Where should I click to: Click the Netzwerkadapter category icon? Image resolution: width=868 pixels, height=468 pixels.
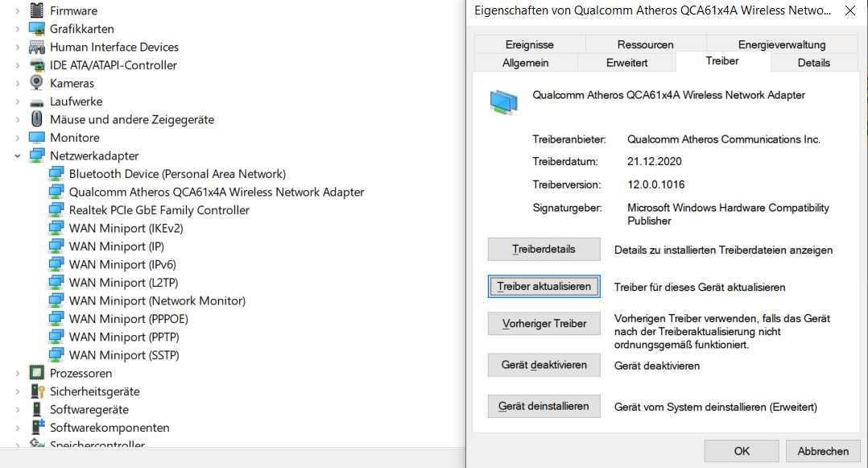(36, 155)
